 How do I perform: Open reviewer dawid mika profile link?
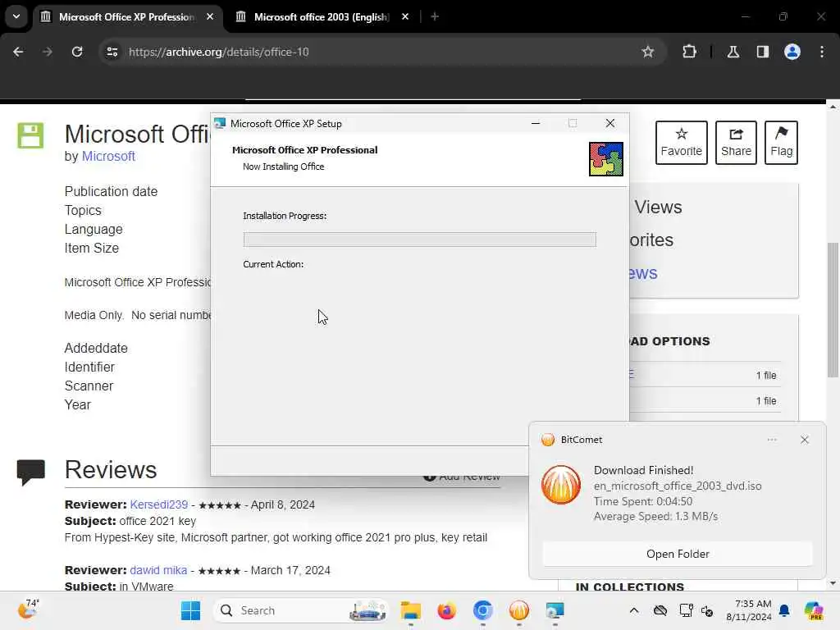(x=158, y=571)
